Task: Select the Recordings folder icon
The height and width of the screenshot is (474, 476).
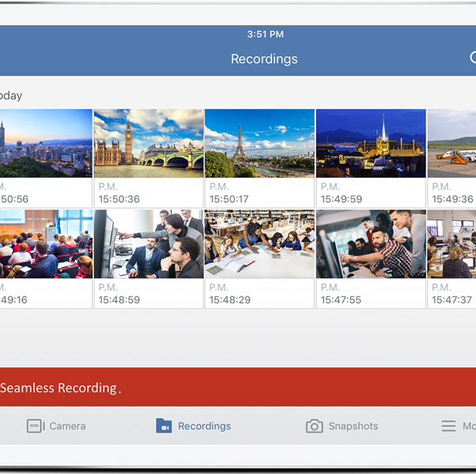Action: pyautogui.click(x=164, y=426)
